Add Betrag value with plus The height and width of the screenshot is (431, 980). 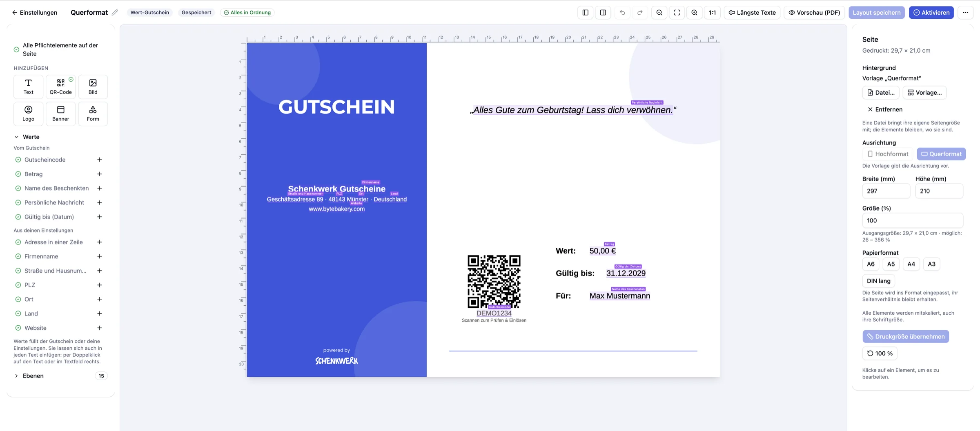coord(100,174)
